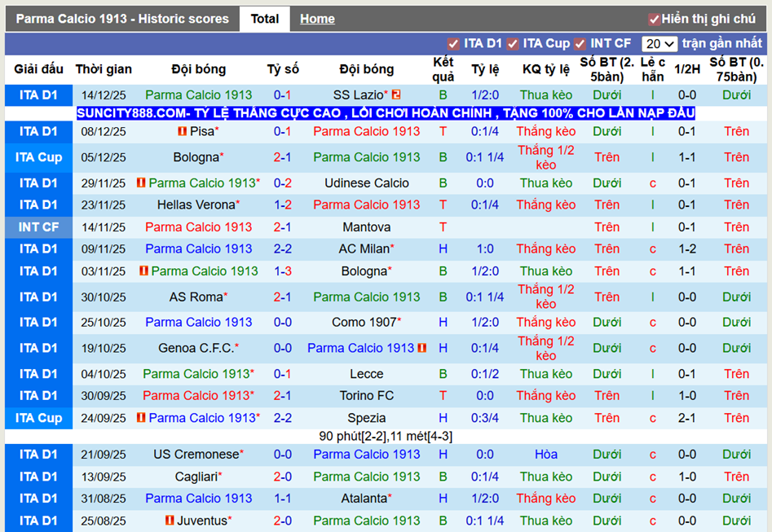The image size is (772, 532).
Task: Click the 2-0 score in the Juventus row
Action: coord(283,521)
